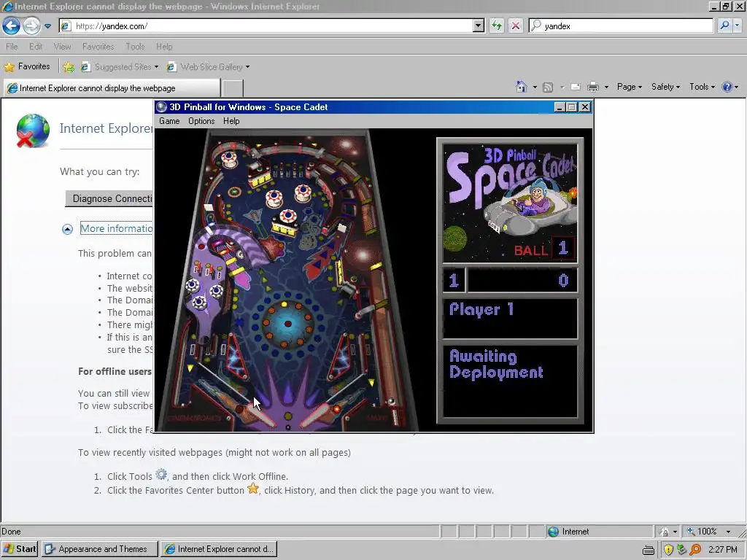This screenshot has width=747, height=560.
Task: Open the zoom level dropdown arrow
Action: pyautogui.click(x=728, y=532)
